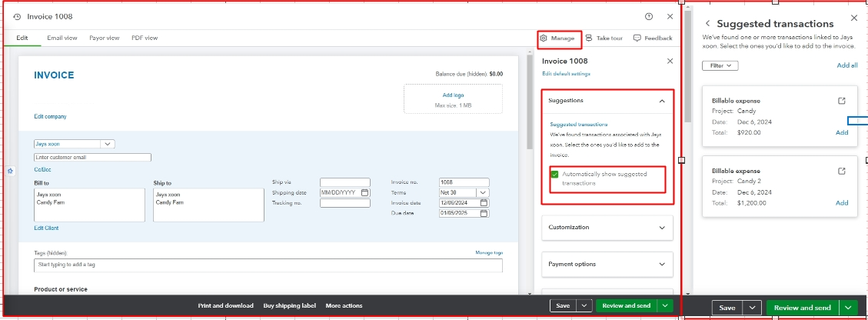Open Candy billable expense in new window
Screen dimensions: 868x320
click(x=841, y=101)
